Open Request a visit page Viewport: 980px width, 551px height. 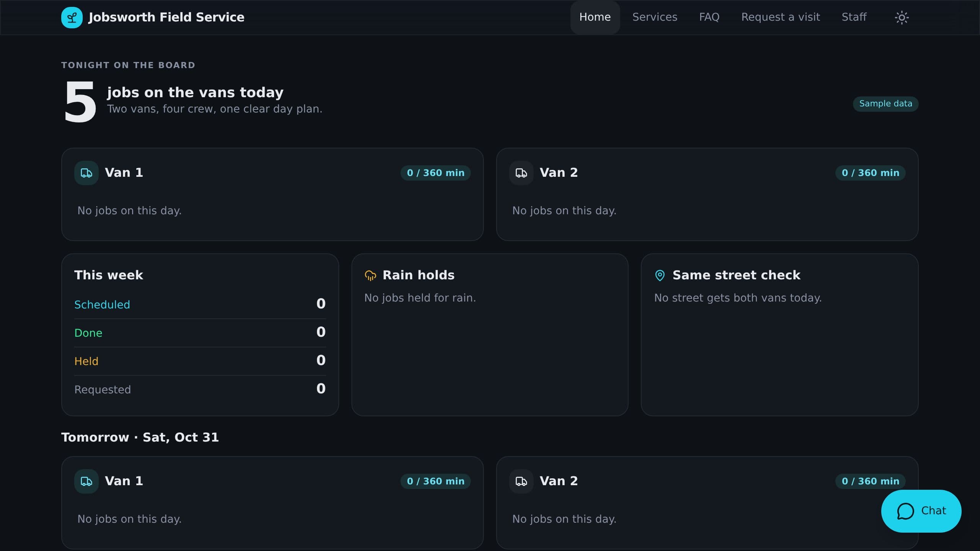pos(781,17)
